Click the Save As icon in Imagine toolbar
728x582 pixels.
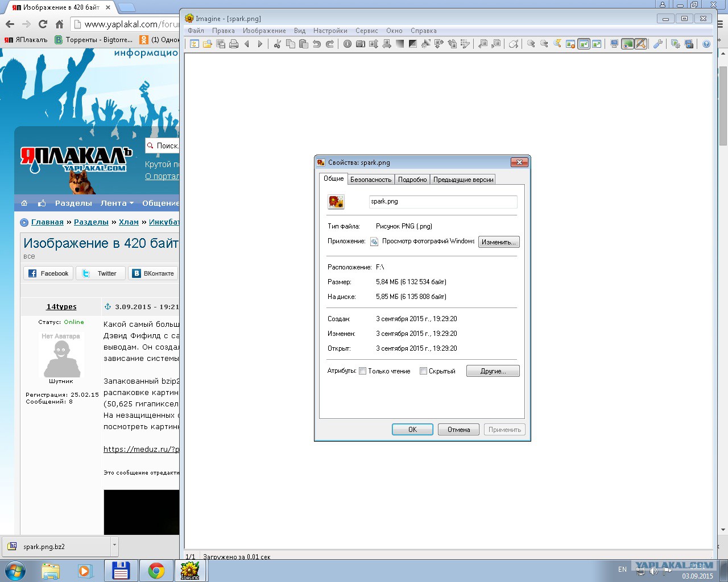pos(221,44)
